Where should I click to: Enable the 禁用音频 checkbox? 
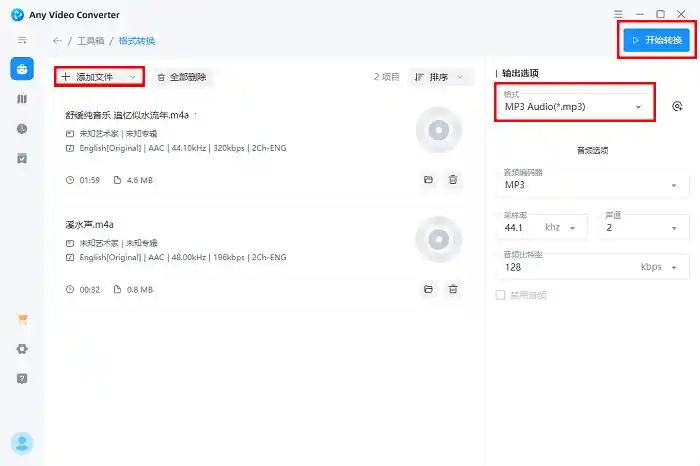[501, 295]
